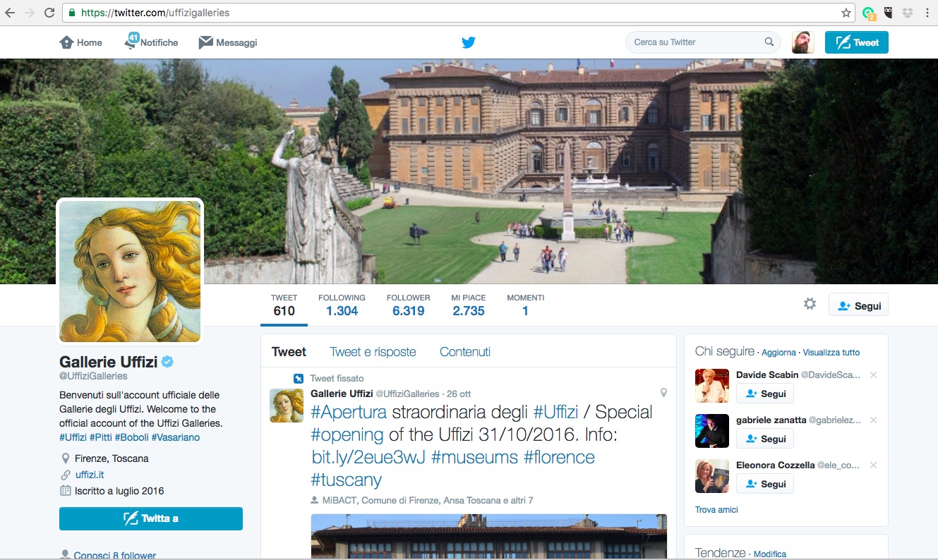Dismiss the Davide Scabin suggestion
938x560 pixels.
873,375
